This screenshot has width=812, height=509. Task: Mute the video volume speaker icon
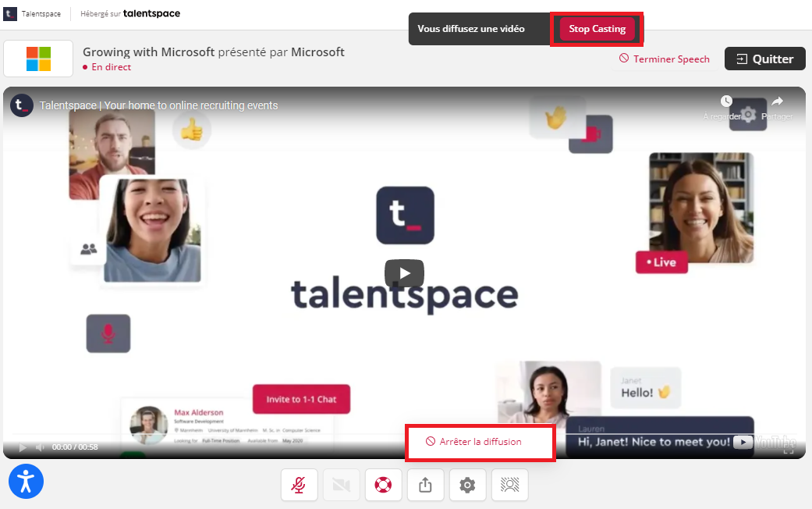click(40, 447)
